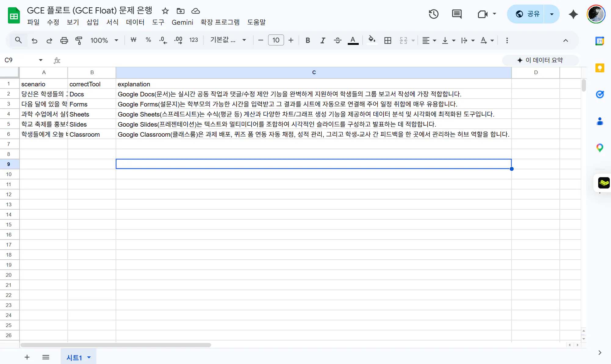Select column C header
This screenshot has width=611, height=364.
pos(314,72)
